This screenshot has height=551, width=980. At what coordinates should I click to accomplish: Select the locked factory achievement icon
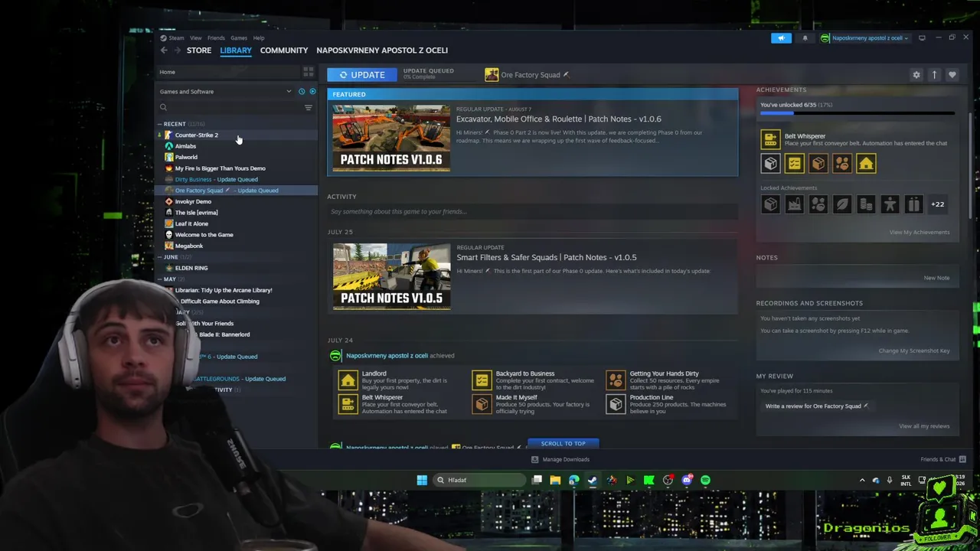click(x=794, y=204)
